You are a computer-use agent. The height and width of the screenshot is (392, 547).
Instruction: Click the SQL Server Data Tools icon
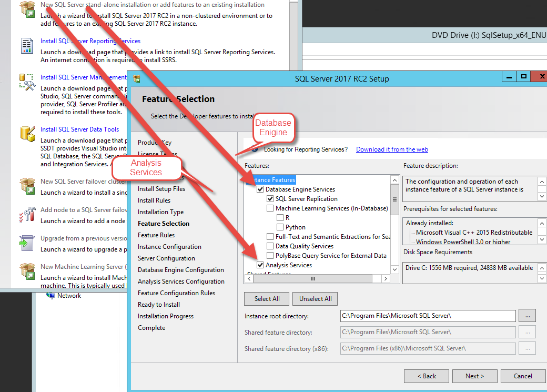click(x=27, y=134)
